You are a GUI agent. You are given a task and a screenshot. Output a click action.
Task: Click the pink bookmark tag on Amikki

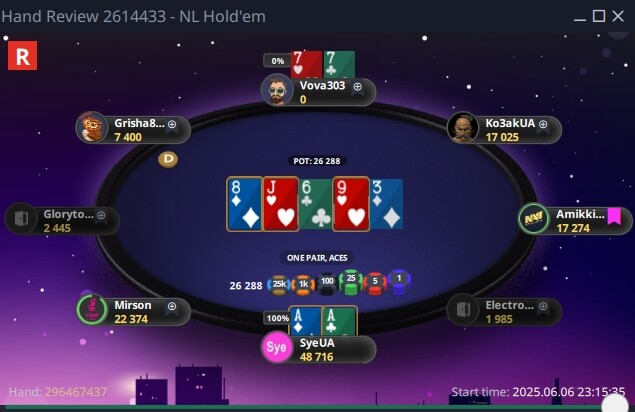point(614,216)
